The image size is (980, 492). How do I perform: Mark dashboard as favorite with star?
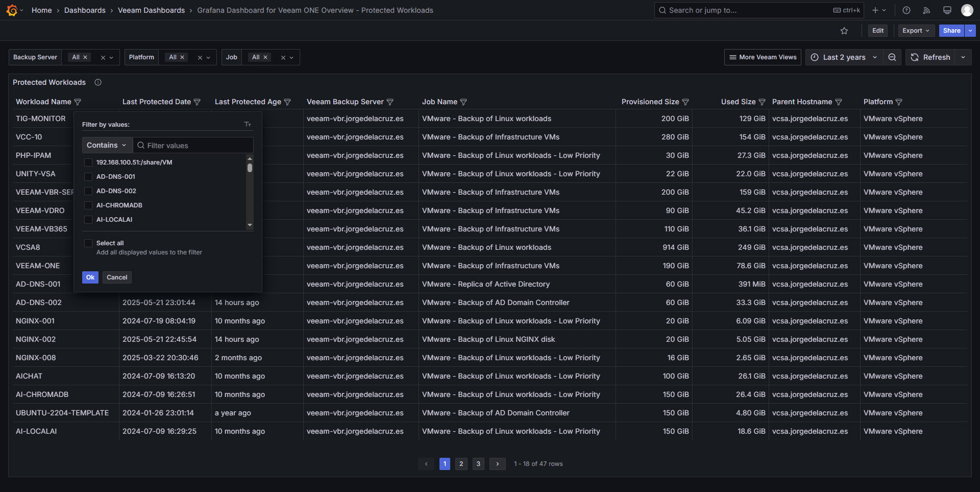pyautogui.click(x=844, y=31)
